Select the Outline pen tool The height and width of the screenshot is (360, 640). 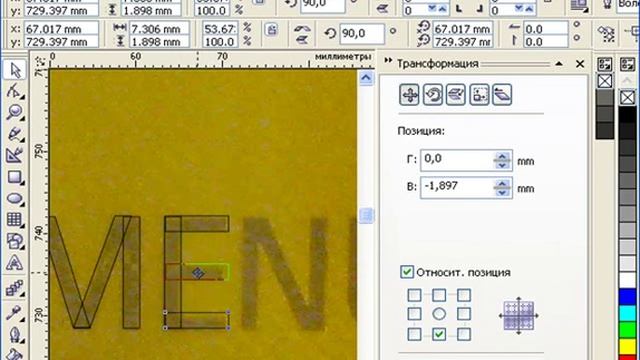(15, 335)
